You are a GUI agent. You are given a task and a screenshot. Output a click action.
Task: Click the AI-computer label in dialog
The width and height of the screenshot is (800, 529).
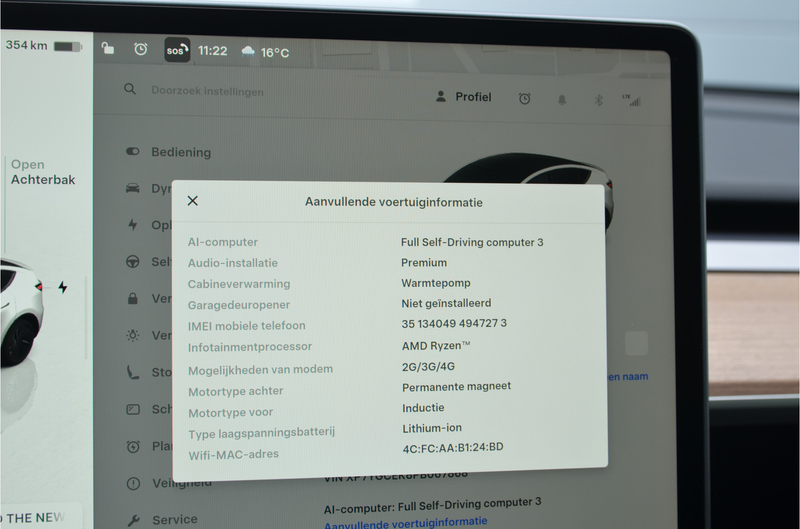(x=222, y=242)
